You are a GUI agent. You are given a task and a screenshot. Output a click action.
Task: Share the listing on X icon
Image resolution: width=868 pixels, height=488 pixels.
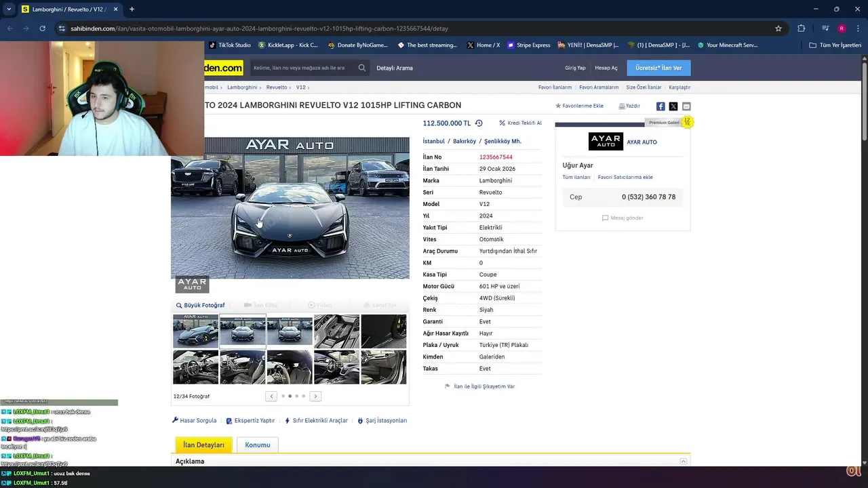(673, 106)
